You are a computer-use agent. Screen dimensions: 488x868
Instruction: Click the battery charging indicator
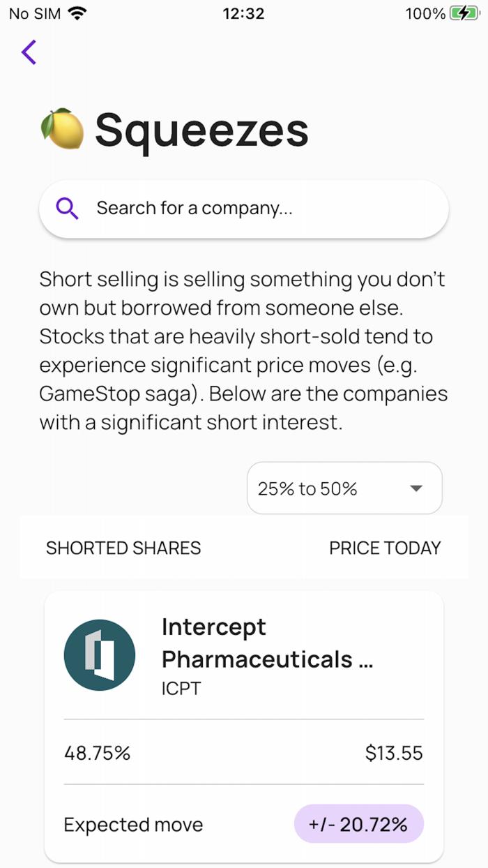coord(462,13)
